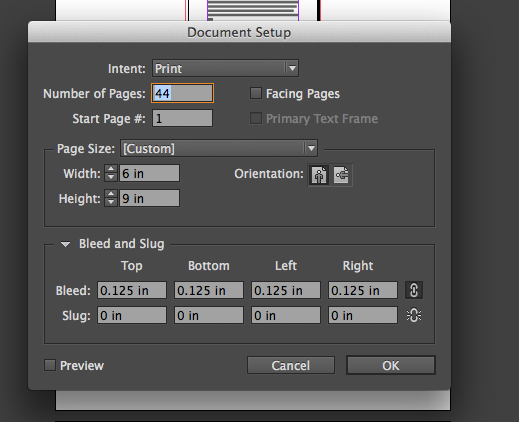Image resolution: width=519 pixels, height=422 pixels.
Task: Open the Intent dropdown
Action: click(x=225, y=68)
